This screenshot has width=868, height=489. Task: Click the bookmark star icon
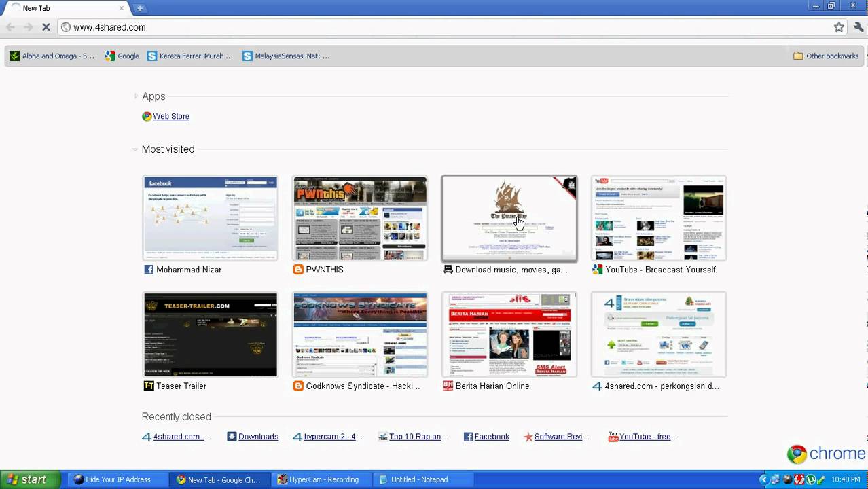(x=839, y=27)
